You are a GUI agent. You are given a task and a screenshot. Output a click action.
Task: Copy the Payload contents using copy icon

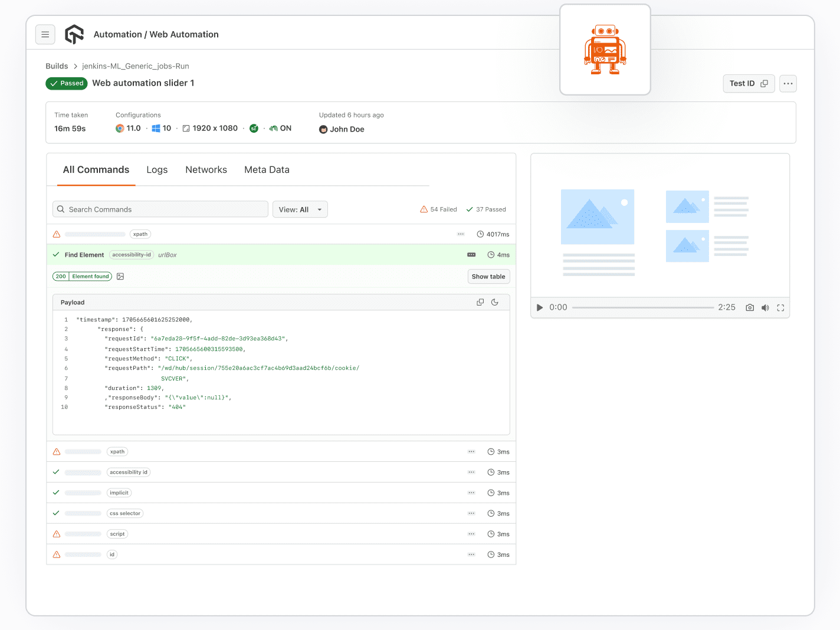click(480, 301)
